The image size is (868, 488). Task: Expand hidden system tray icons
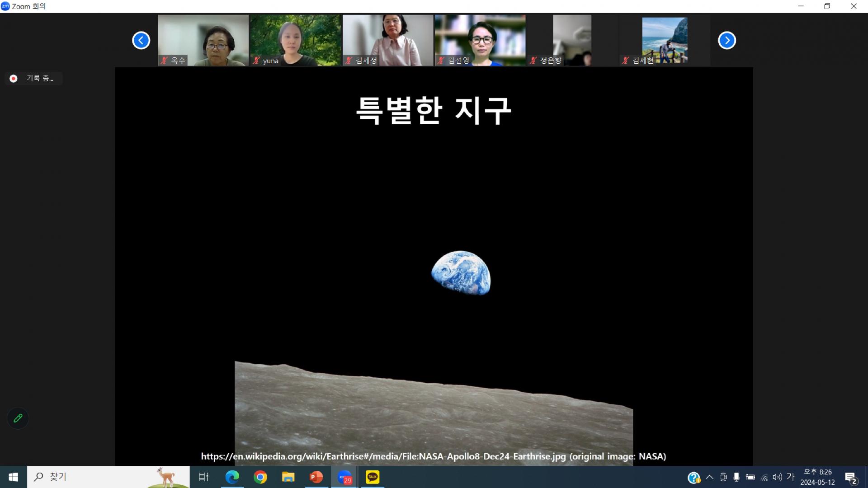click(710, 477)
